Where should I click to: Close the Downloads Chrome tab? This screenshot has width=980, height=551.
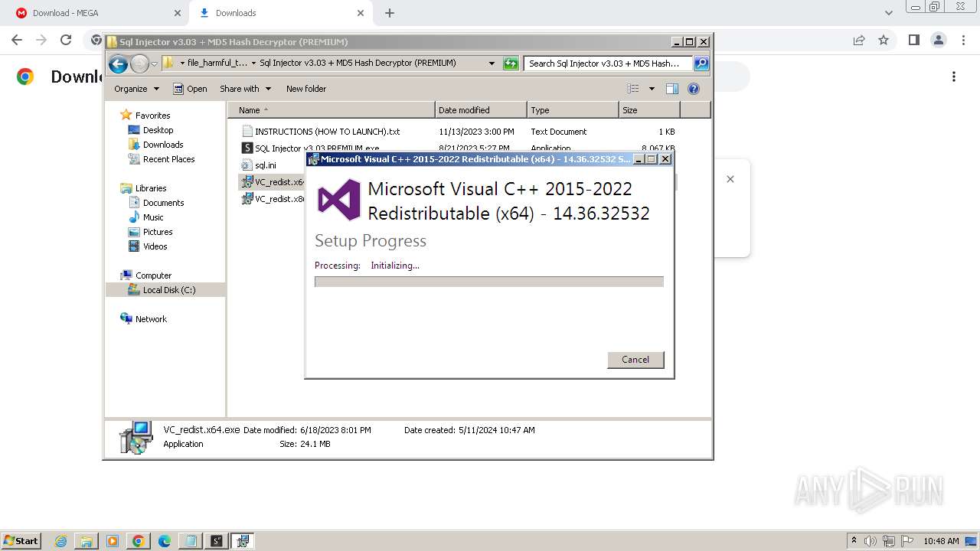pyautogui.click(x=361, y=13)
